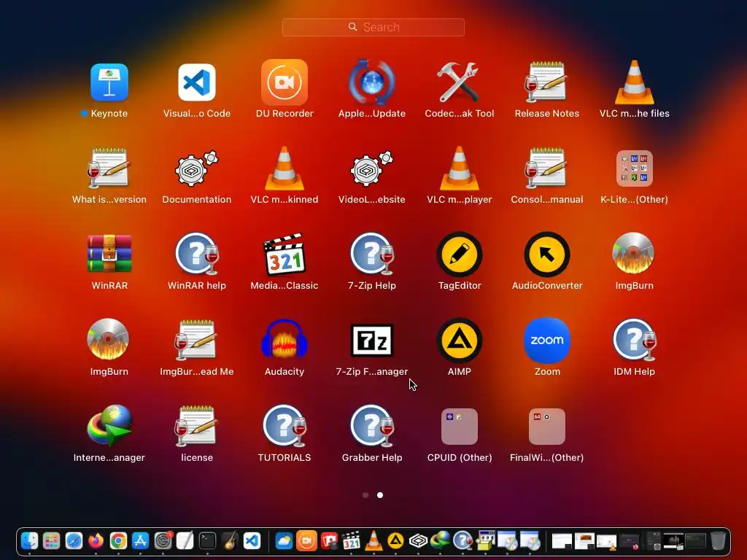This screenshot has height=560, width=747.
Task: Launch AIMP in the Launchpad grid
Action: (x=460, y=340)
